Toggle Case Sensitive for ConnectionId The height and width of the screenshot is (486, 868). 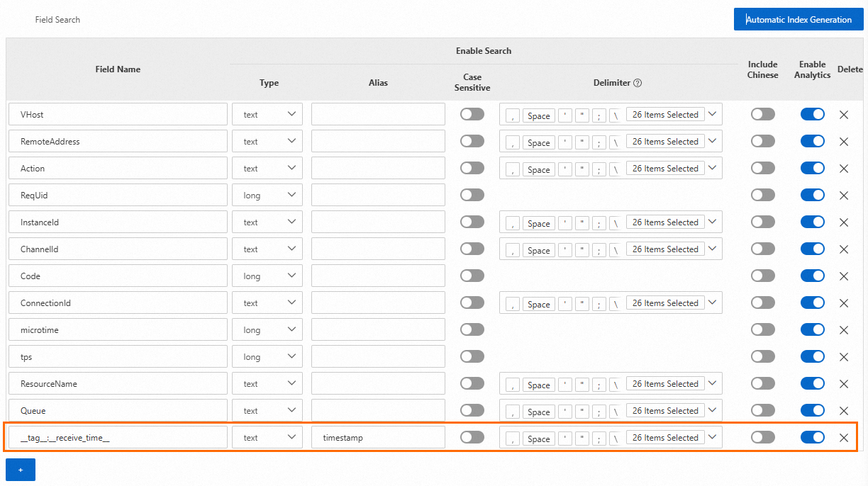(472, 303)
